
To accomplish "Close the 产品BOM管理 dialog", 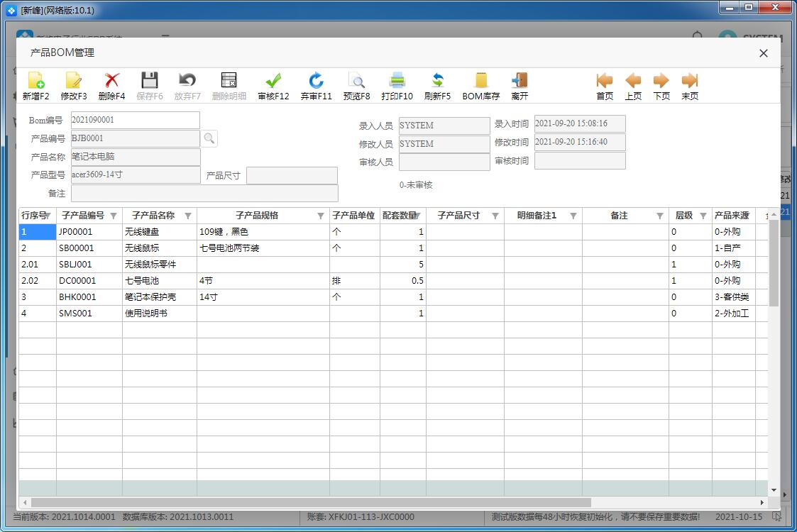I will tap(764, 53).
